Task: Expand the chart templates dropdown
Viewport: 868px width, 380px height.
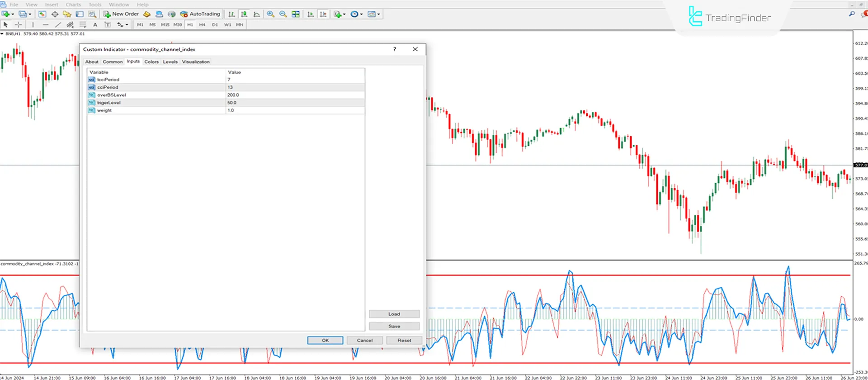Action: [x=378, y=14]
